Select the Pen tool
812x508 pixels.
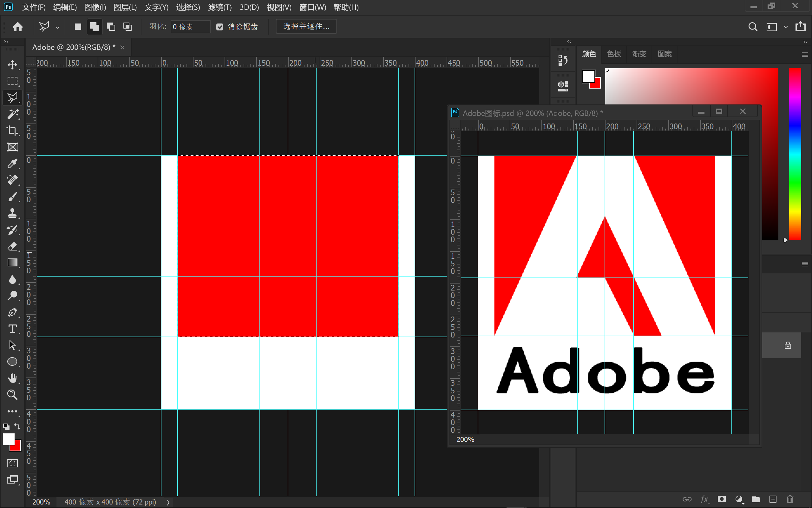(12, 312)
